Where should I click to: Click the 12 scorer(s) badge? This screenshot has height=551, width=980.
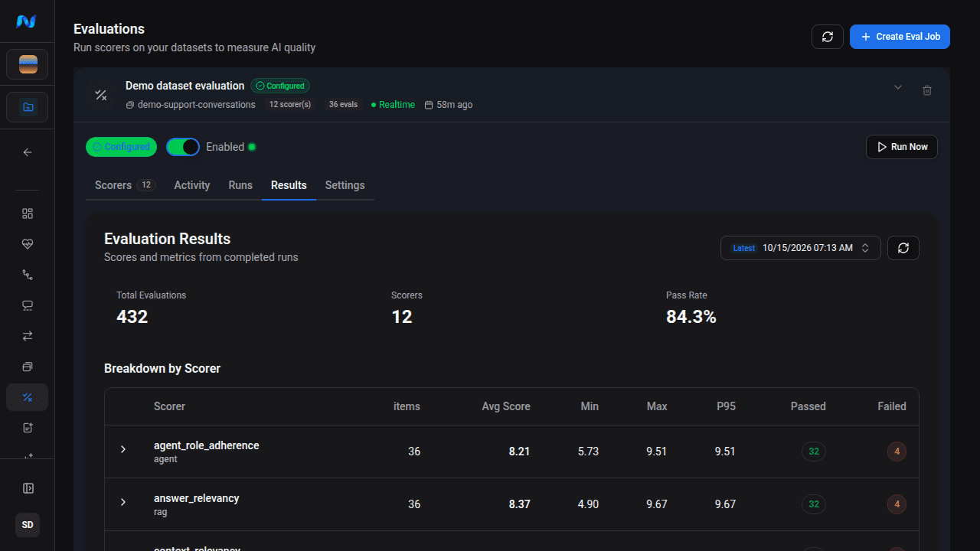[x=290, y=105]
